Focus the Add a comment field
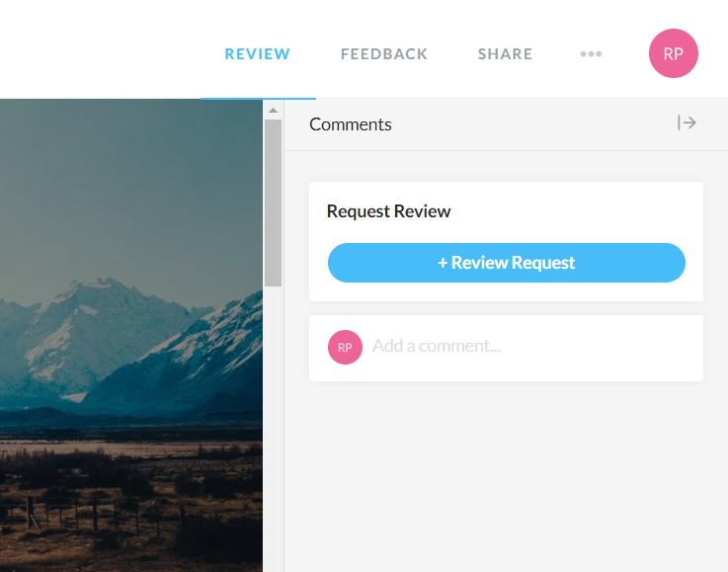 (x=524, y=347)
